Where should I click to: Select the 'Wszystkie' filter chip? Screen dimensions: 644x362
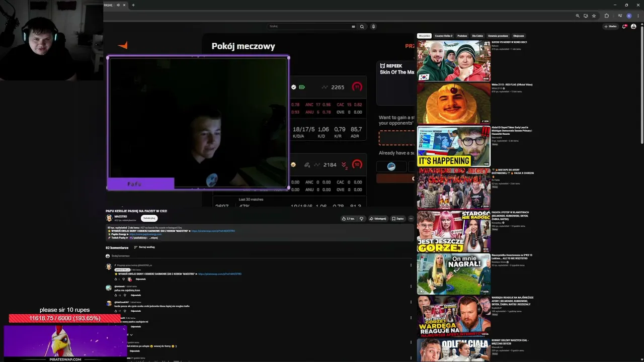pos(425,36)
